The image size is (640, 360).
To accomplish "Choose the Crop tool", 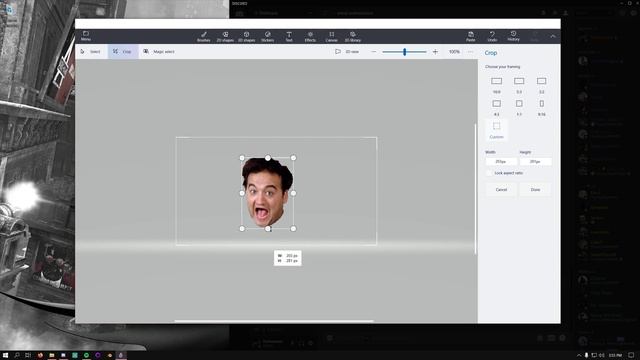I will (123, 51).
